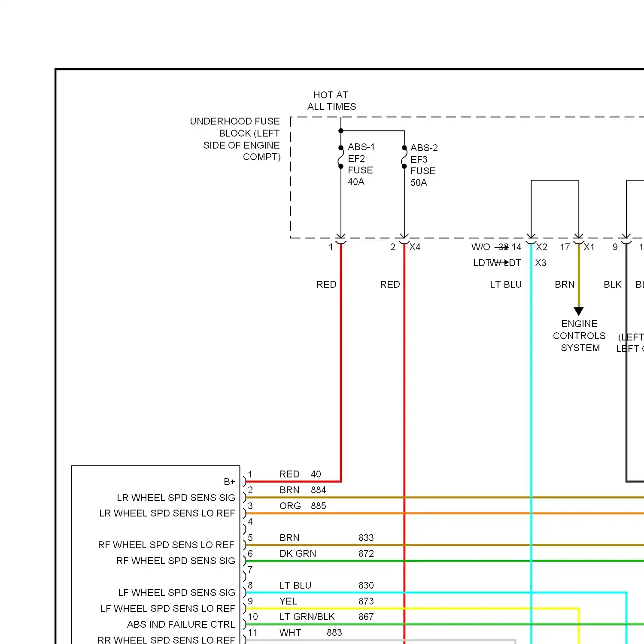The image size is (644, 644).
Task: Click pin number 14 at connector X2
Action: pyautogui.click(x=516, y=247)
